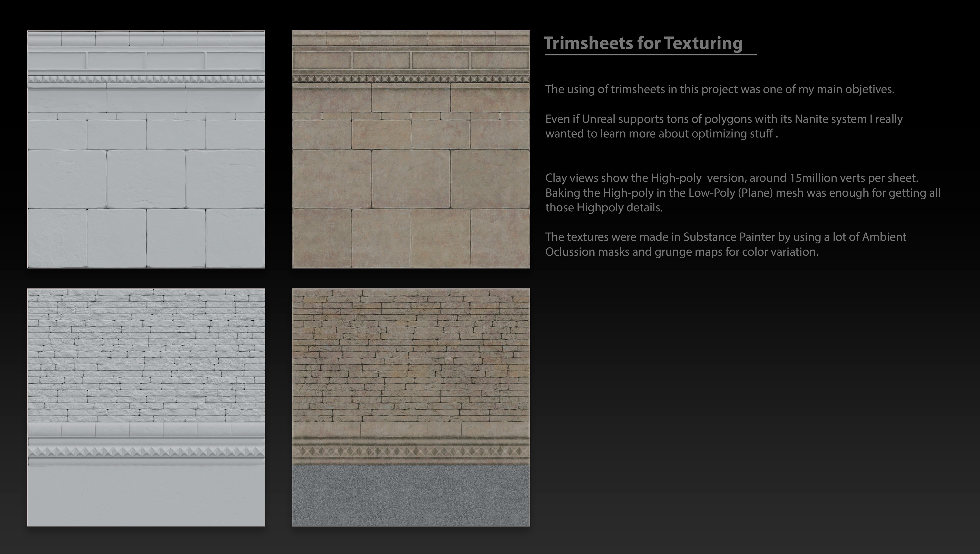Click the "15million verts per sheet" text

point(854,178)
